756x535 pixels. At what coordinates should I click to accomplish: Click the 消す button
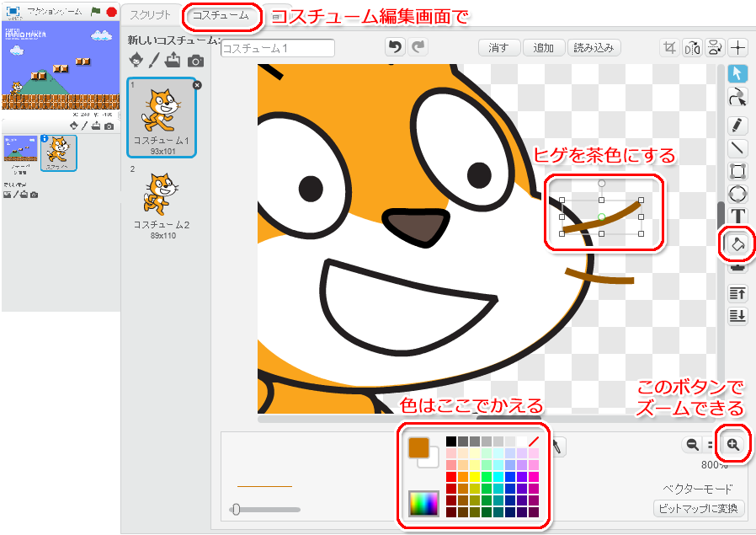(x=498, y=48)
